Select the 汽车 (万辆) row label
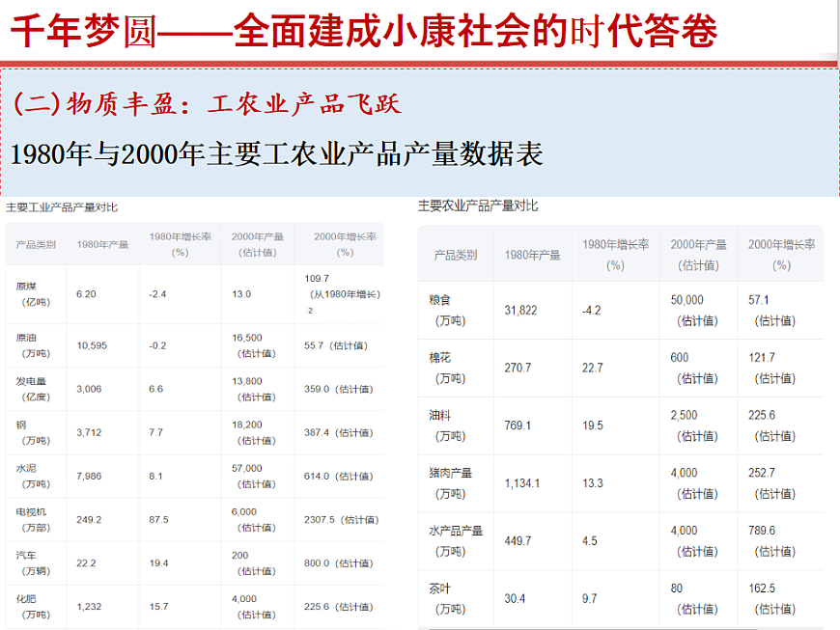This screenshot has height=630, width=840. (x=33, y=563)
